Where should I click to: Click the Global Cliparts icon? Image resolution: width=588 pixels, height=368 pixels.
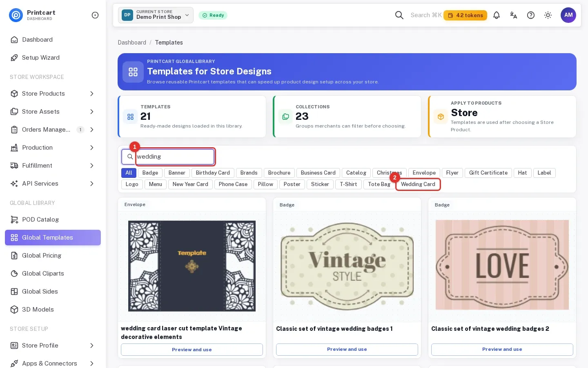click(x=14, y=274)
